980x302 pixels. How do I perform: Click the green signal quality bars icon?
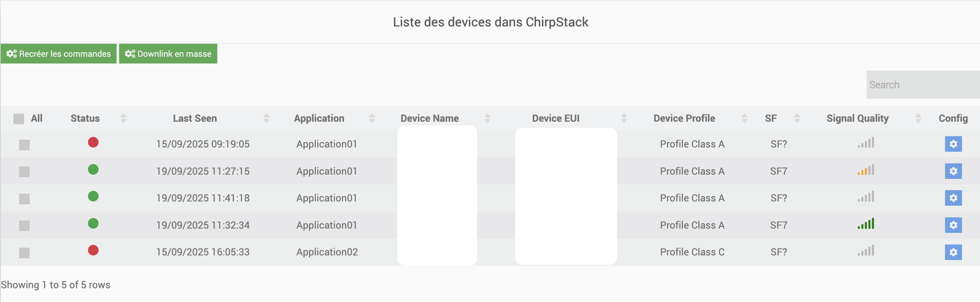point(866,224)
